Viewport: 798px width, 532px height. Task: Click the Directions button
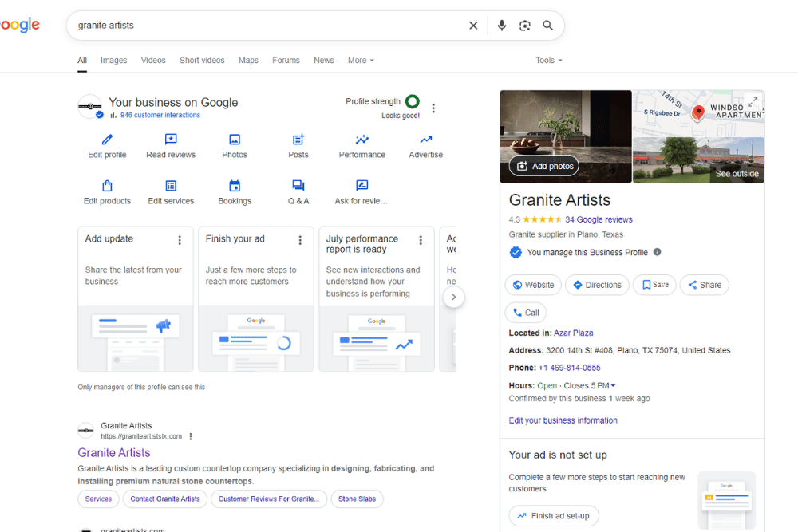coord(597,285)
